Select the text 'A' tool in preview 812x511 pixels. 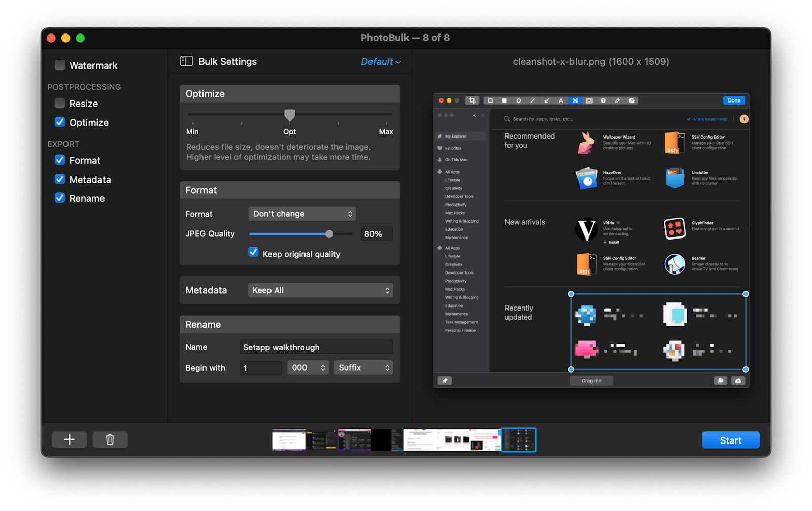(x=561, y=100)
